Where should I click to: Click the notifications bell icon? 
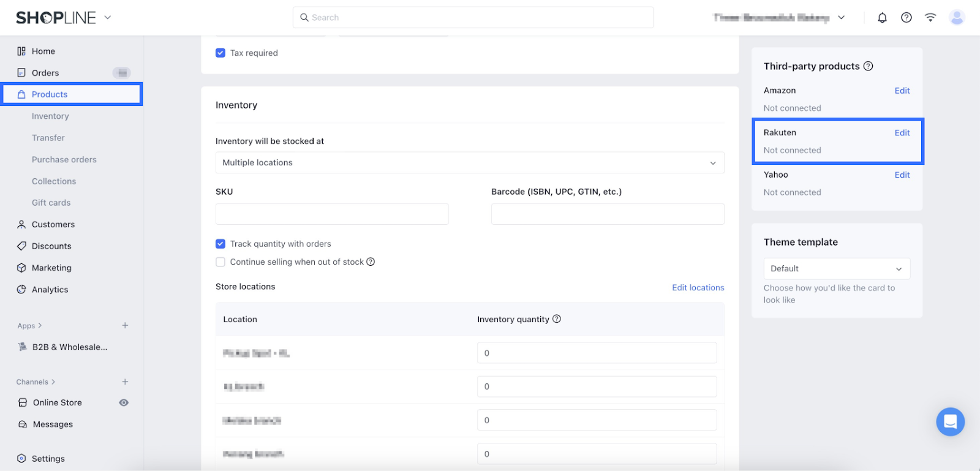click(x=882, y=18)
